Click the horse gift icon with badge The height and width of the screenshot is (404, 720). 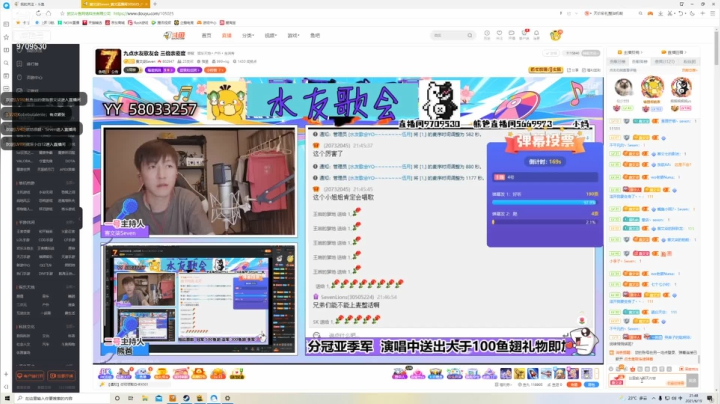click(x=124, y=373)
